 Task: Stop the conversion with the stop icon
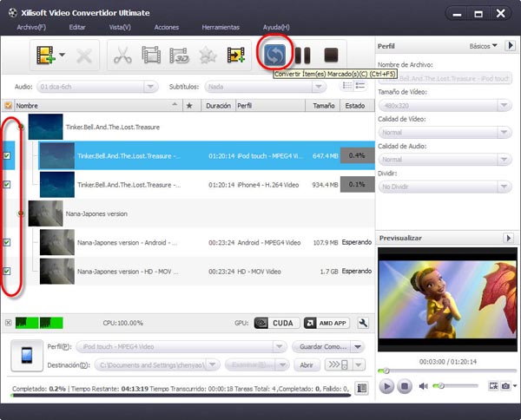(x=331, y=56)
